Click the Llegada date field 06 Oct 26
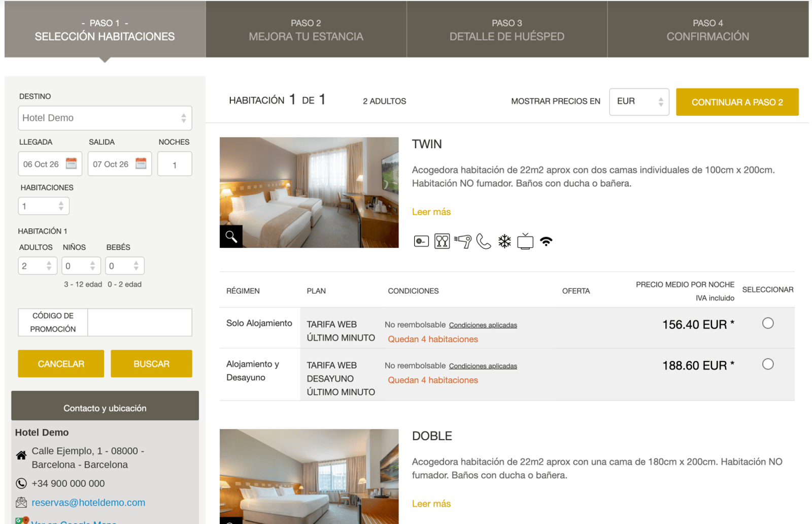This screenshot has height=524, width=812. (50, 164)
